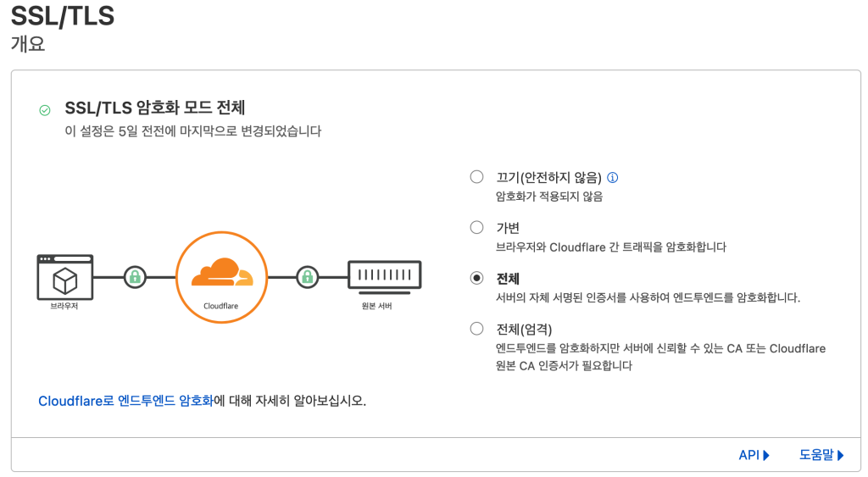Screen dimensions: 868x477
Task: Click the SSL/TLS page title
Action: [63, 16]
